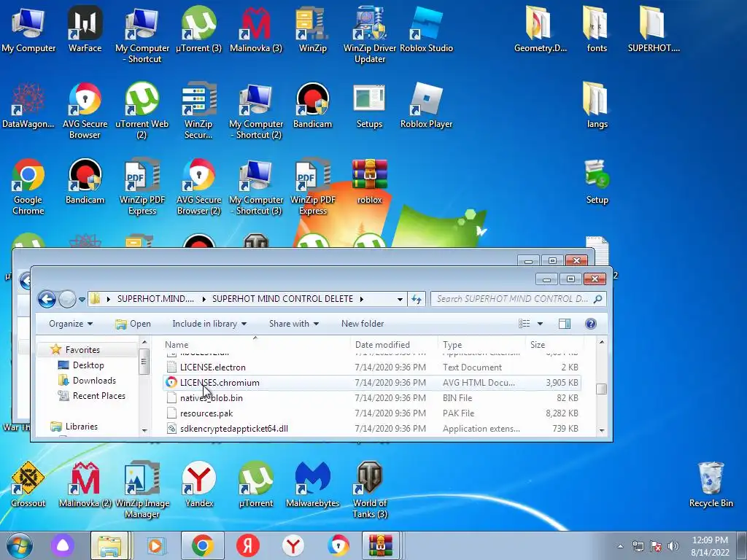Open the roblox WinRAR archive icon

[370, 181]
